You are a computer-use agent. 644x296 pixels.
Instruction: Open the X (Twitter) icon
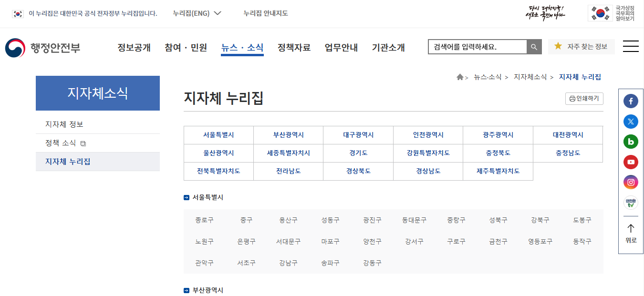pyautogui.click(x=631, y=122)
